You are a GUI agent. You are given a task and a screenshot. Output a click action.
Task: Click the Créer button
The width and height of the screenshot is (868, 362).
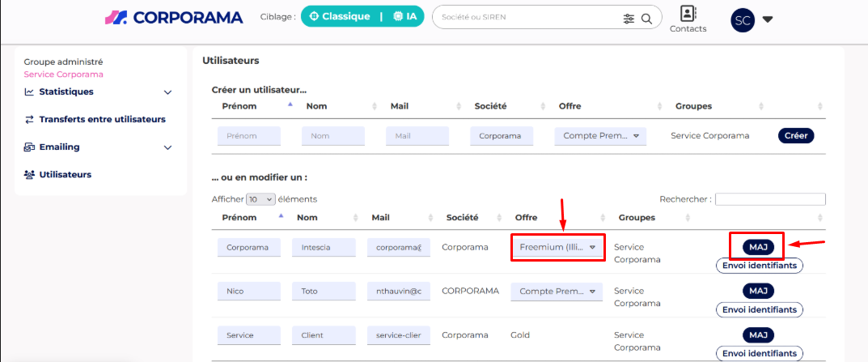pos(795,136)
